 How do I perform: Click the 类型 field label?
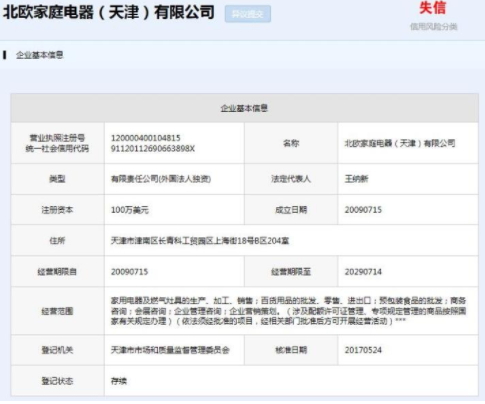(57, 179)
